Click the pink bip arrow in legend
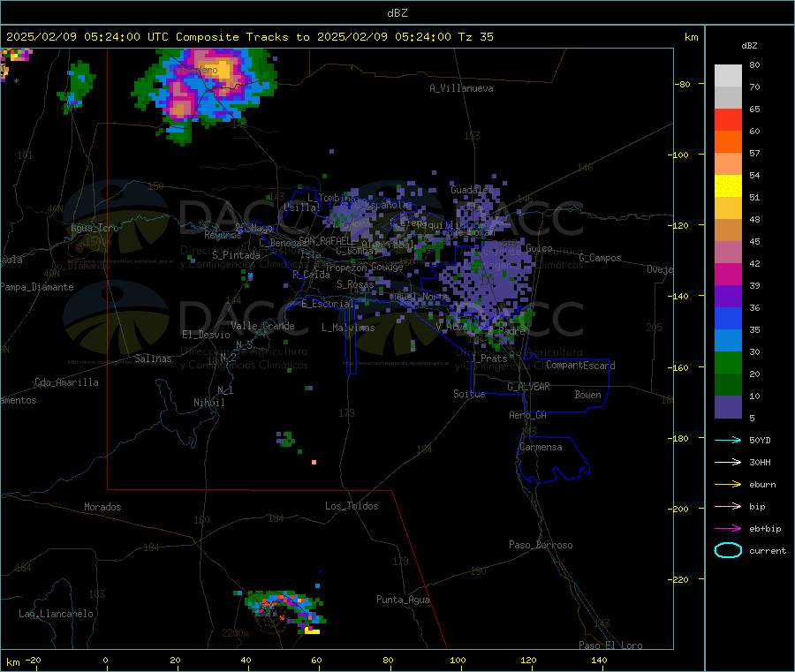This screenshot has height=672, width=795. [728, 506]
